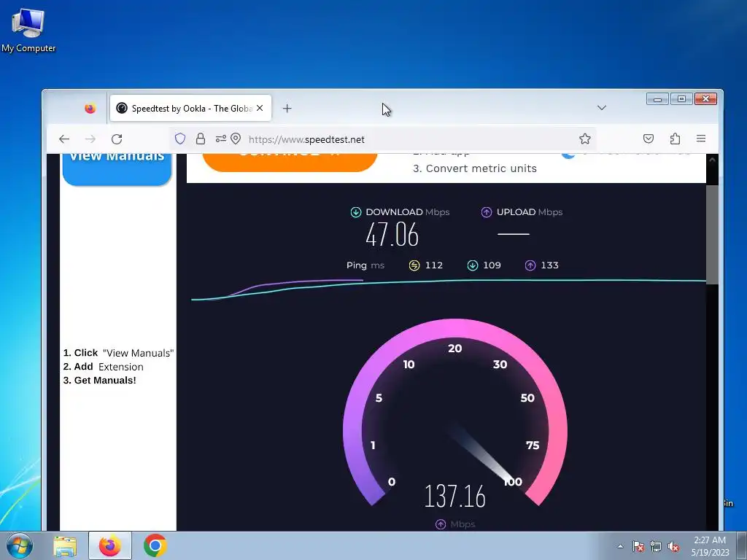Click the forward navigation arrow
This screenshot has height=560, width=747.
tap(90, 139)
